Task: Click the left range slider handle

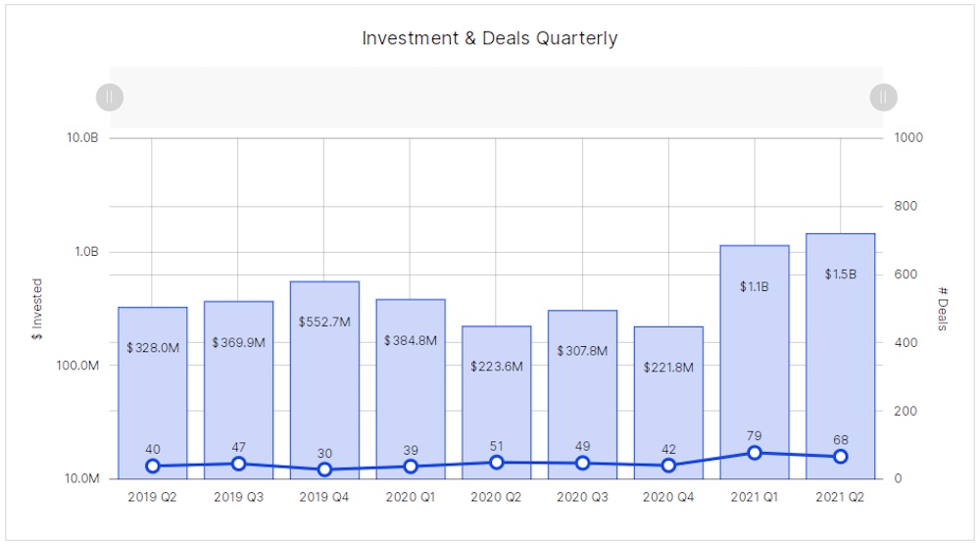Action: [110, 97]
